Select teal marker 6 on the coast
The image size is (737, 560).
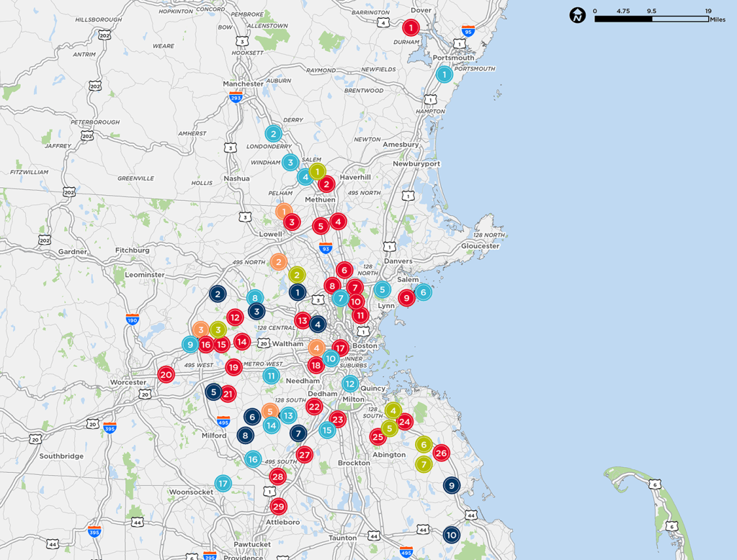423,292
